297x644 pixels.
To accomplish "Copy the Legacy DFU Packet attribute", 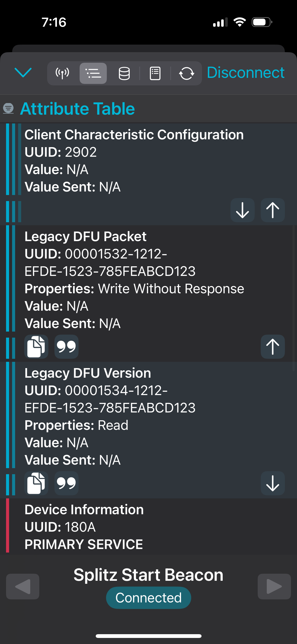I will point(36,347).
